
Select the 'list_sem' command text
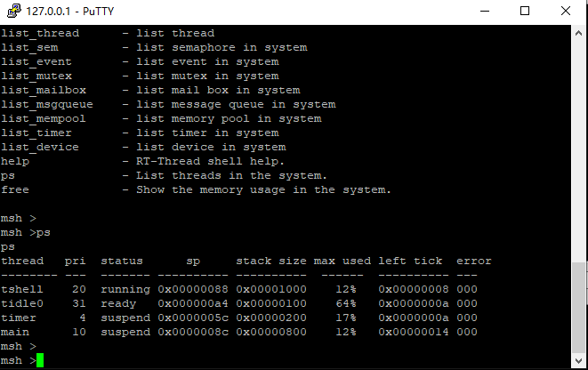click(x=29, y=48)
